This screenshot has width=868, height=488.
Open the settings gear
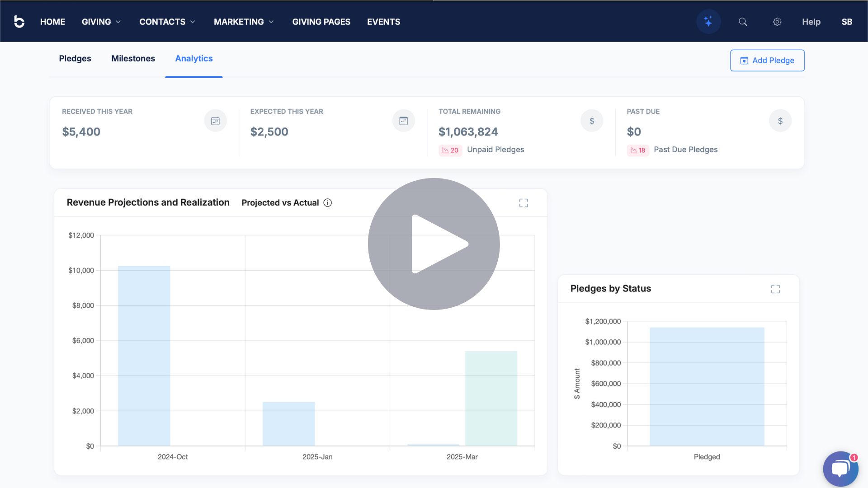777,22
